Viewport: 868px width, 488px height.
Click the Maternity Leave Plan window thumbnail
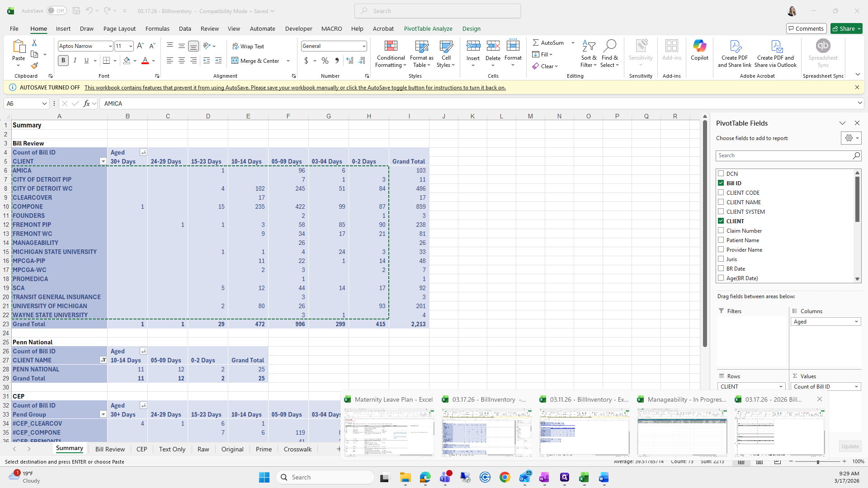389,432
